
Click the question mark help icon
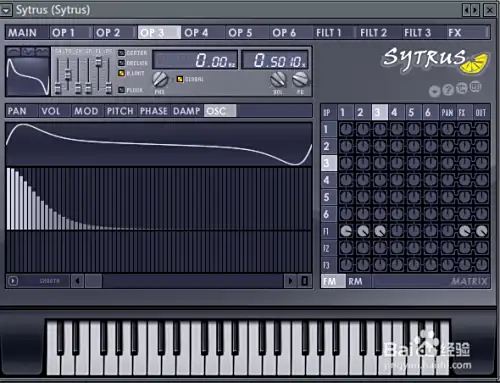[x=448, y=90]
